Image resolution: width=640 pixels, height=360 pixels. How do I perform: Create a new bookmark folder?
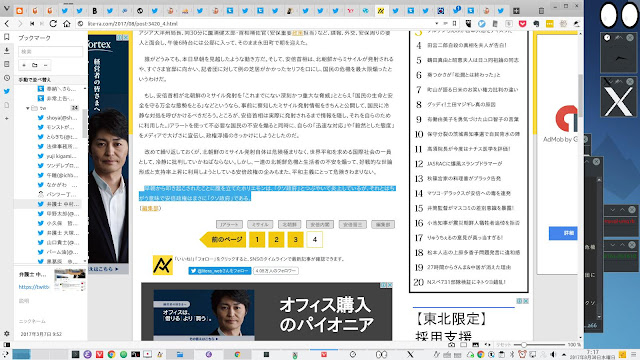pyautogui.click(x=35, y=65)
